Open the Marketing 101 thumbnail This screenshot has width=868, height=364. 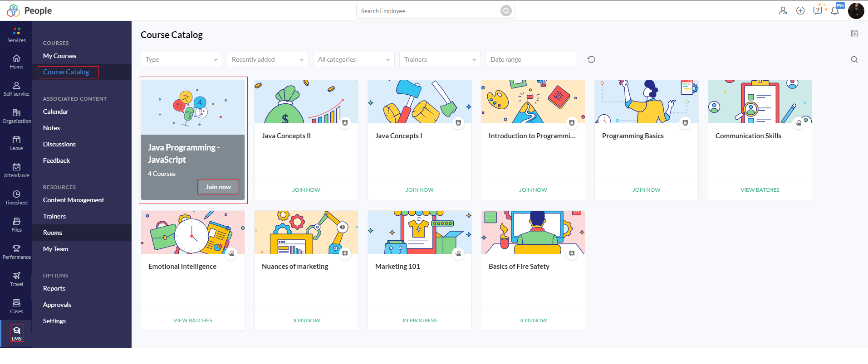(x=420, y=232)
